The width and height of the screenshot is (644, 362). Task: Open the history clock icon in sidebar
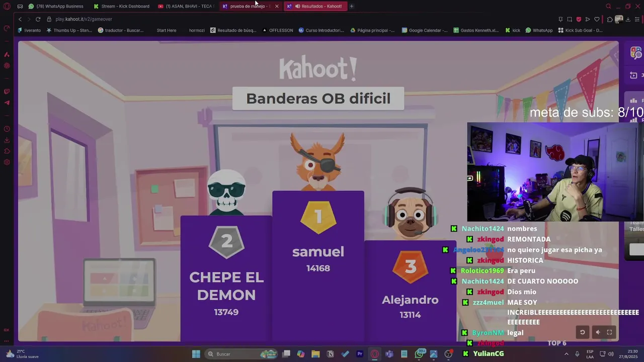(7, 129)
